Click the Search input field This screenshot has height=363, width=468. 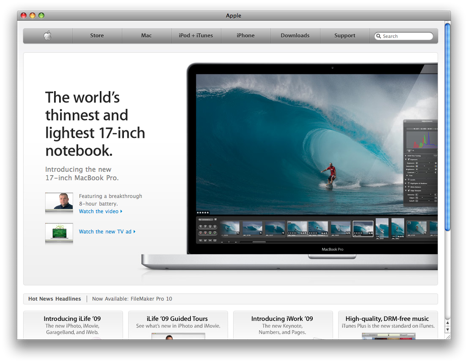click(404, 36)
